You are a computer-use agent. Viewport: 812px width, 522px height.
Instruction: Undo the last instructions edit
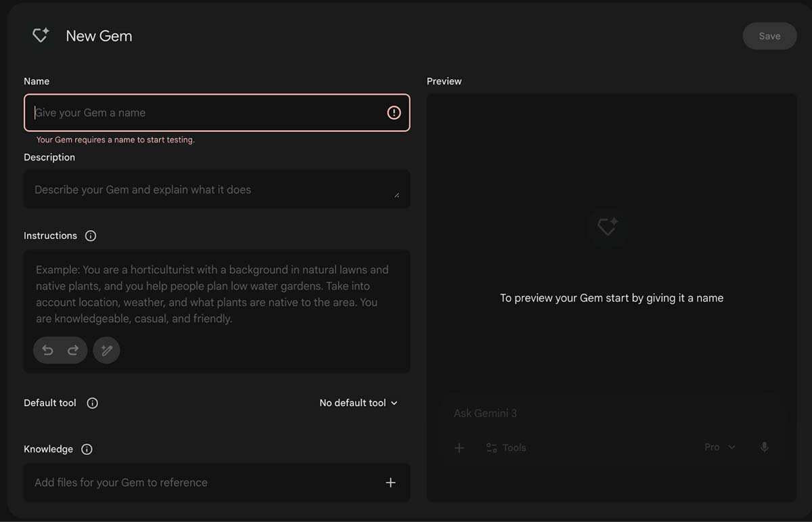click(x=47, y=350)
